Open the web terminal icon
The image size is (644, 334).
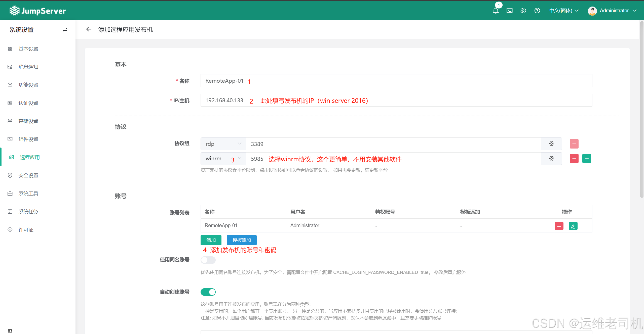(x=509, y=11)
